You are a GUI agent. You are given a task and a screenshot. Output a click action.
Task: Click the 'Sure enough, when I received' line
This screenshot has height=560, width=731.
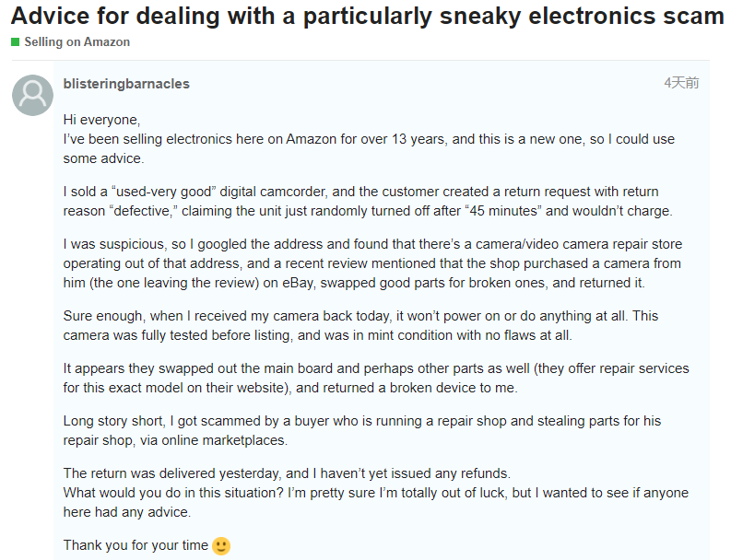point(360,316)
